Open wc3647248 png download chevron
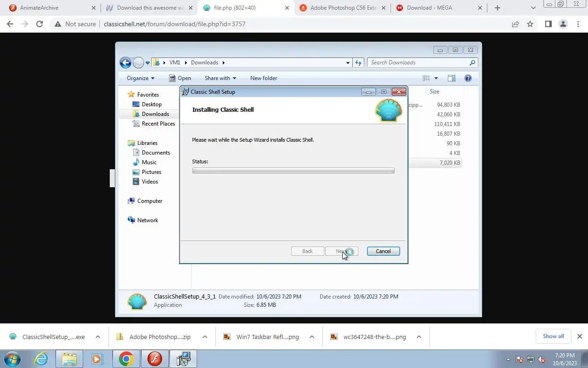Viewport: 588px width, 368px height. click(419, 337)
